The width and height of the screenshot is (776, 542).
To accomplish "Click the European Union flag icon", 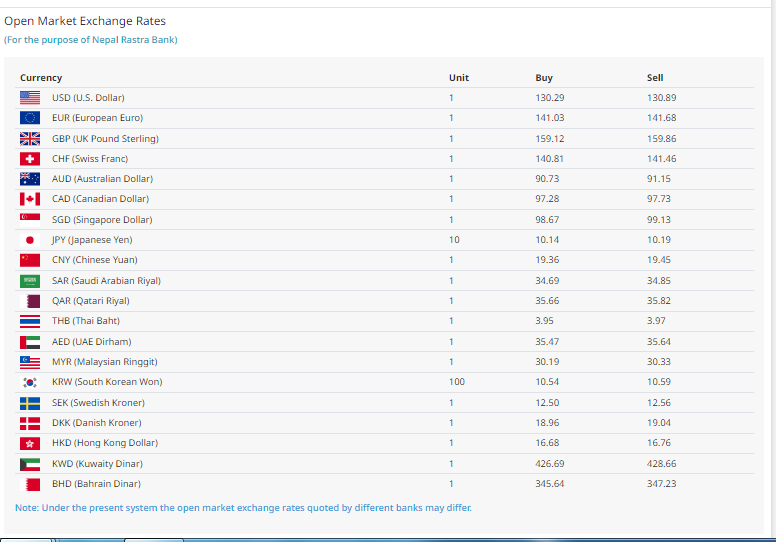I will click(x=30, y=118).
